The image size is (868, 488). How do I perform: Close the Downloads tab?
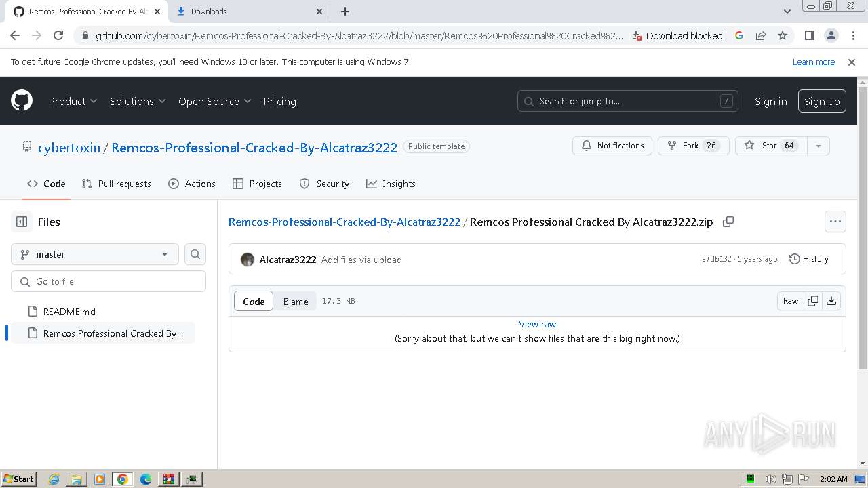click(x=319, y=12)
